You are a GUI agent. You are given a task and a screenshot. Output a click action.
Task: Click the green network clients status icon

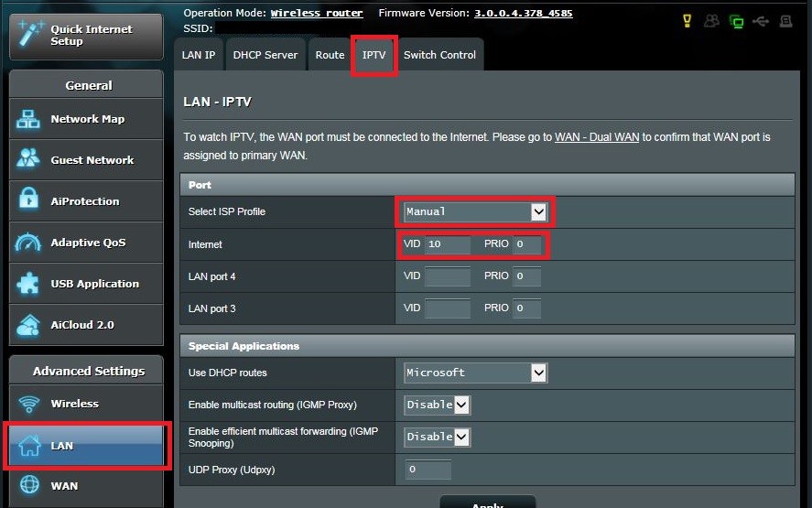point(736,21)
